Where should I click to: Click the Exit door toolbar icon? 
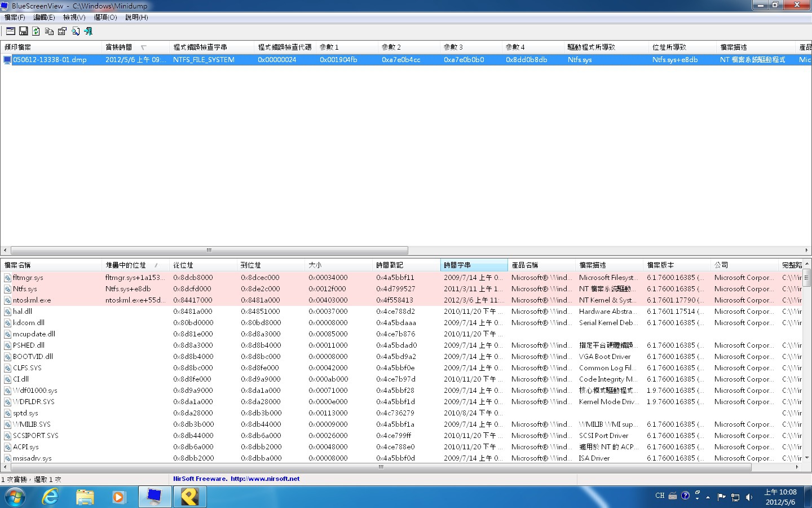click(x=88, y=31)
